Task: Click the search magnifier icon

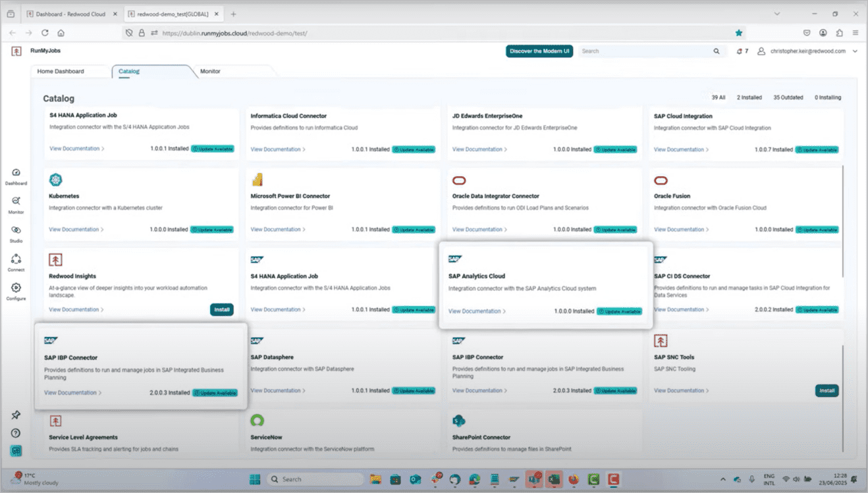Action: [717, 51]
